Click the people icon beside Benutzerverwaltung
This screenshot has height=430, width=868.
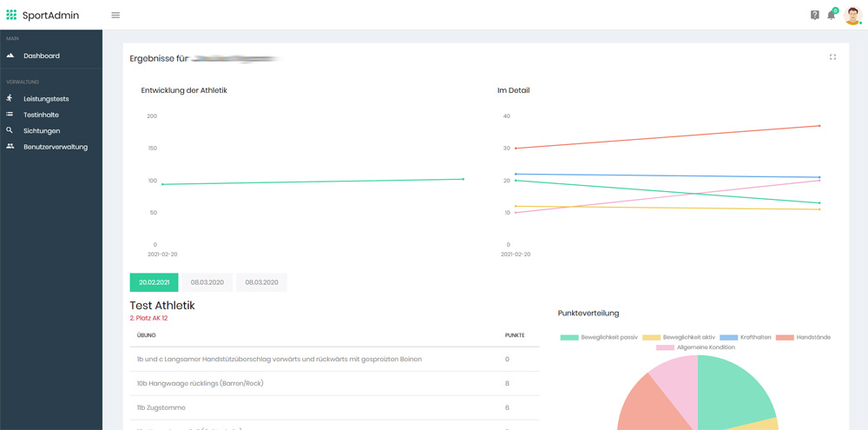click(x=10, y=146)
